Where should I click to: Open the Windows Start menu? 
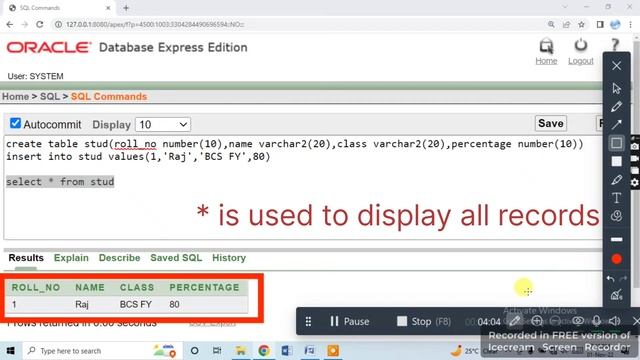point(11,351)
